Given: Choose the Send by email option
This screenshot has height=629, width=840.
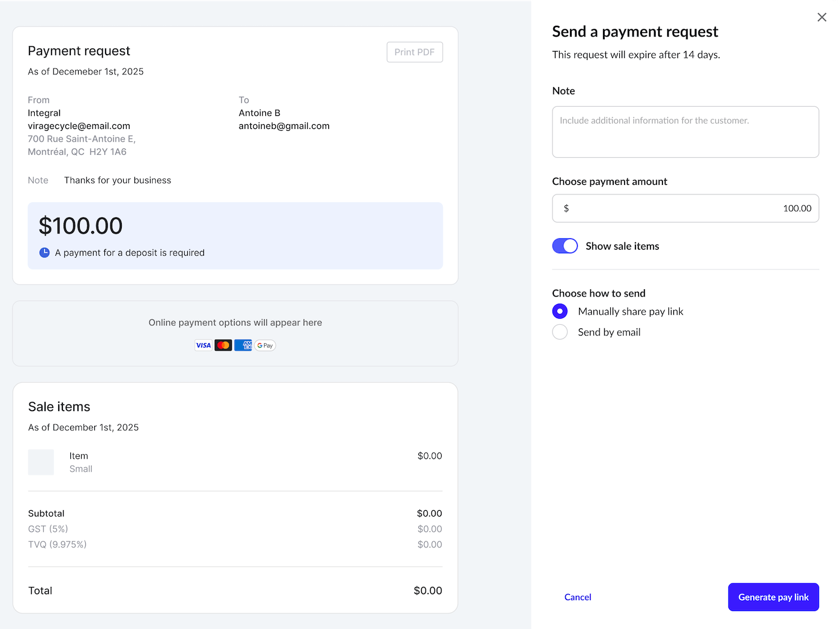Looking at the screenshot, I should (x=560, y=332).
